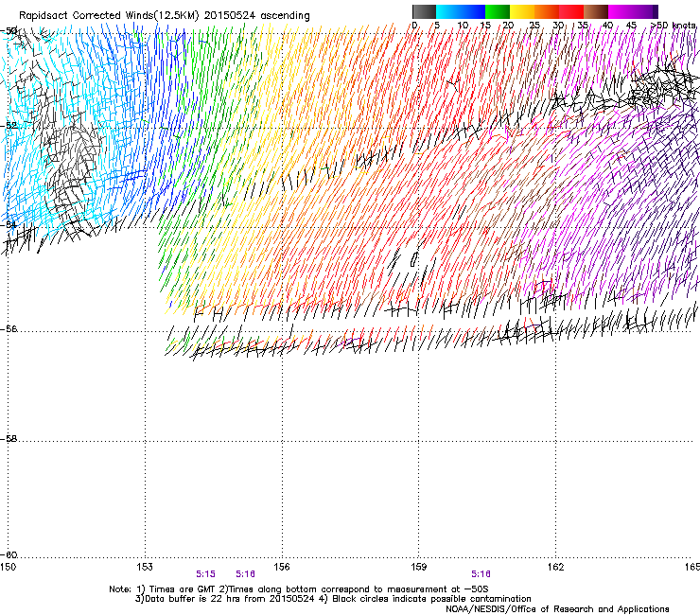Click the magenta 40-45 knots legend segment
700x615 pixels.
[x=621, y=11]
